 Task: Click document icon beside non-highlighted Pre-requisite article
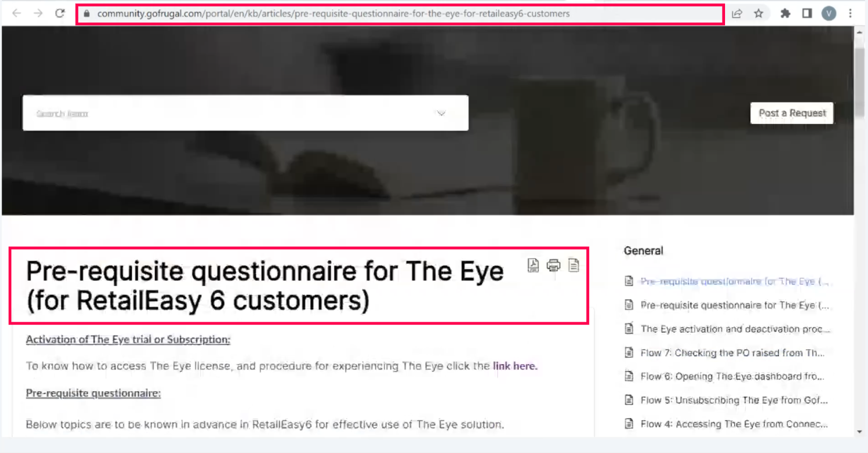pyautogui.click(x=629, y=305)
